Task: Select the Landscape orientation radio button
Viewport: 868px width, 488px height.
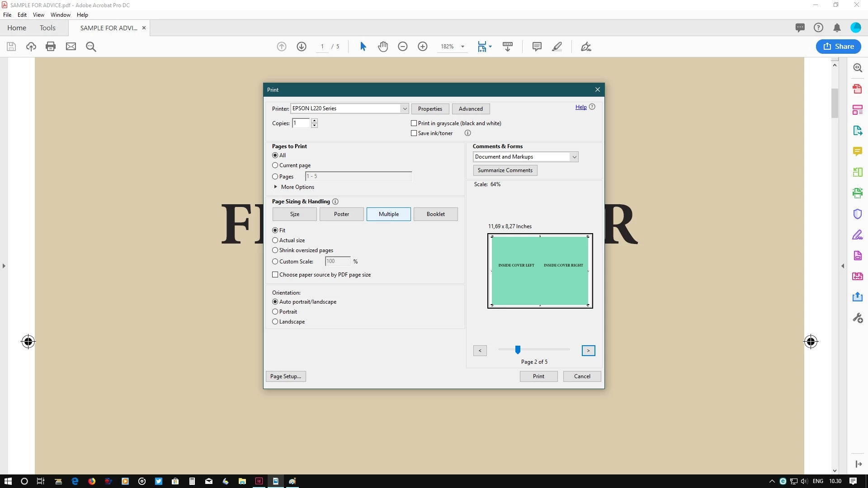Action: (275, 322)
